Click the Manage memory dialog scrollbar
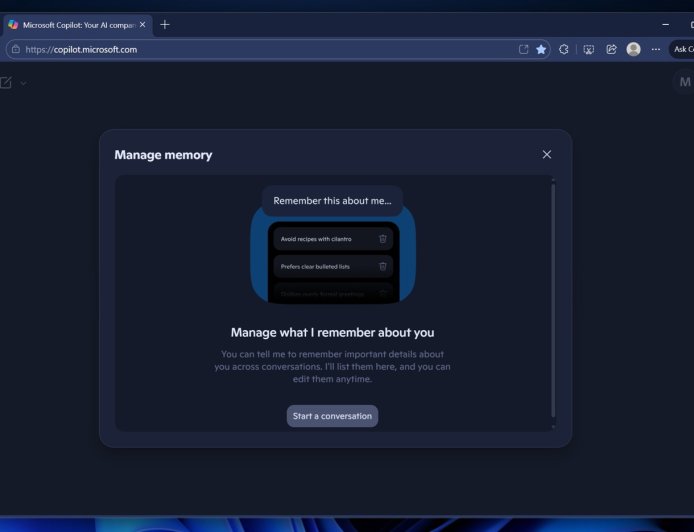Viewport: 694px width, 532px height. (x=553, y=300)
